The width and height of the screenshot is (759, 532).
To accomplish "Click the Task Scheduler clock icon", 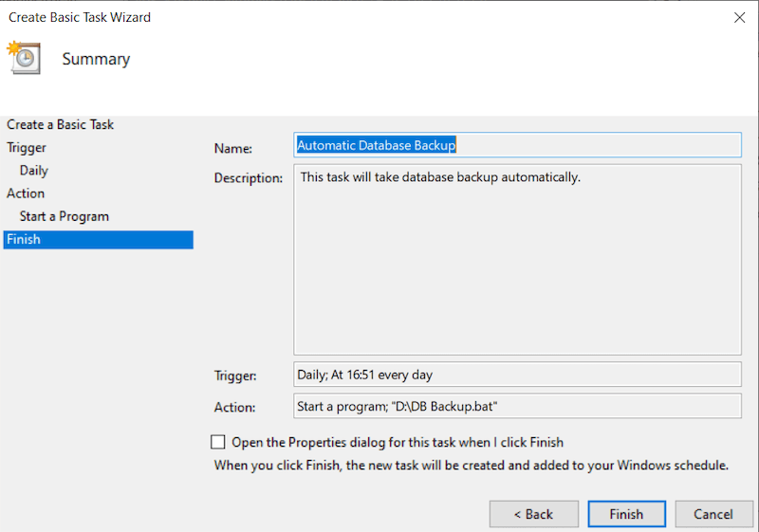I will click(23, 58).
